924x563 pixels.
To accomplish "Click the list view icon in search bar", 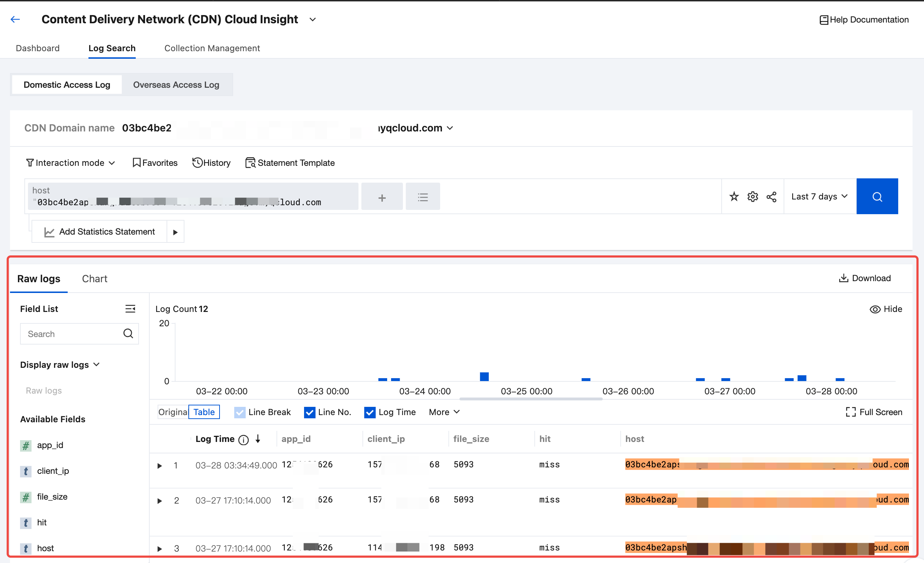I will pos(423,197).
